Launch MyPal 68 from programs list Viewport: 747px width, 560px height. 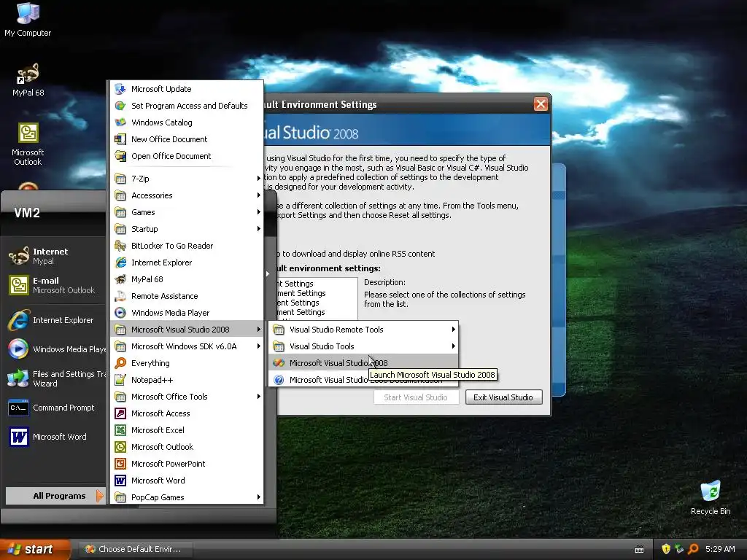pos(187,279)
